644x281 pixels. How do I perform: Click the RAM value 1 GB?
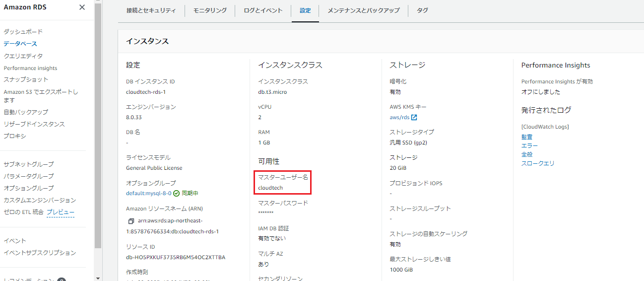[264, 142]
